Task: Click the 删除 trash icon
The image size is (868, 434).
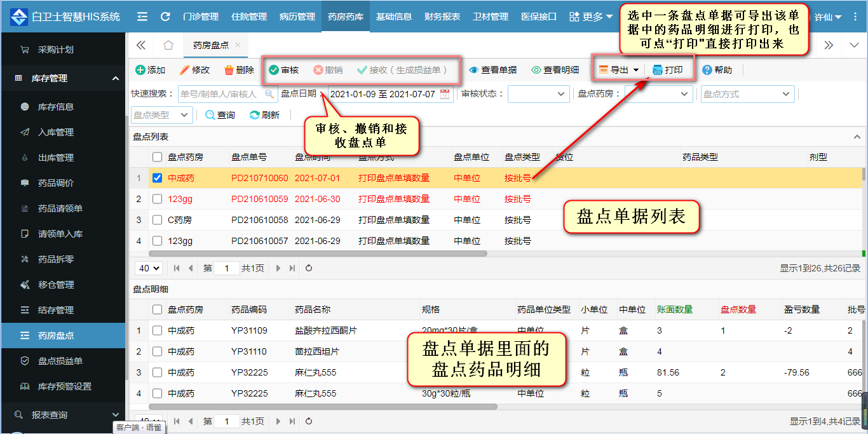Action: [x=229, y=70]
